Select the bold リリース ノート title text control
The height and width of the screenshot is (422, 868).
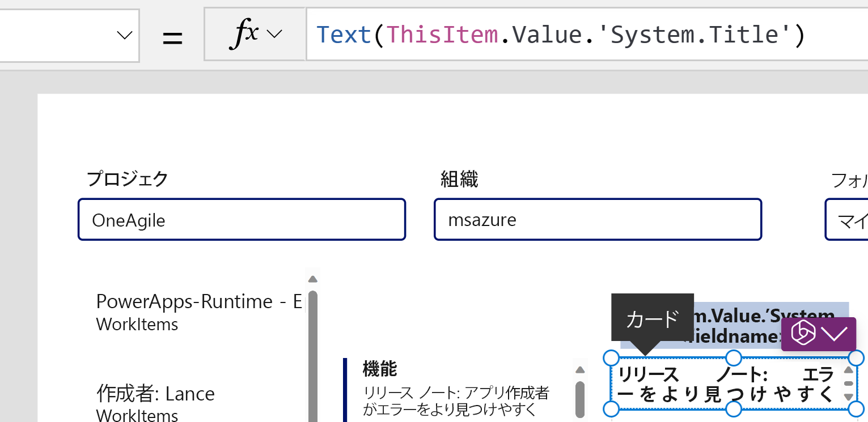coord(726,384)
